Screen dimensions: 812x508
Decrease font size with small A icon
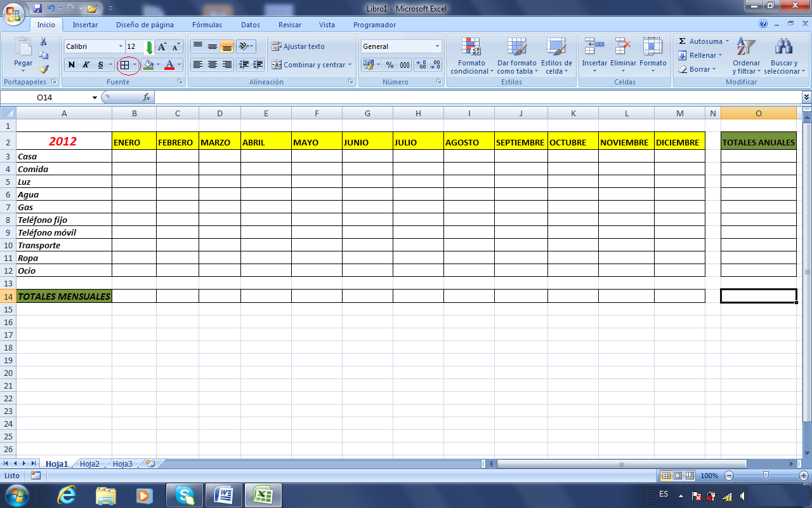click(x=176, y=46)
